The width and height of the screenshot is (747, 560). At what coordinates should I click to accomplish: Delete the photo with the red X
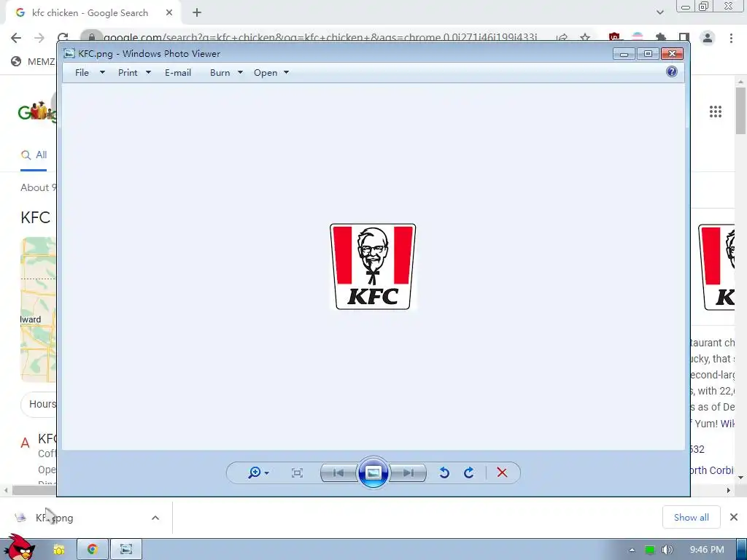(x=502, y=472)
